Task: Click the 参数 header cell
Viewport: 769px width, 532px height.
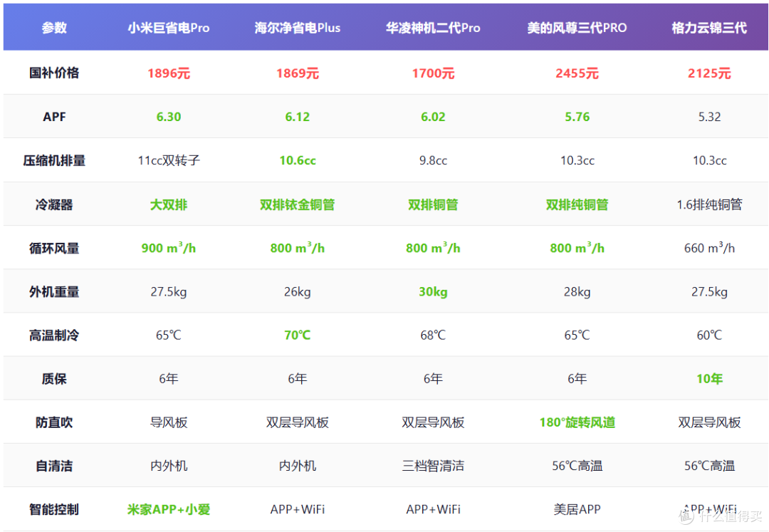Action: click(54, 28)
